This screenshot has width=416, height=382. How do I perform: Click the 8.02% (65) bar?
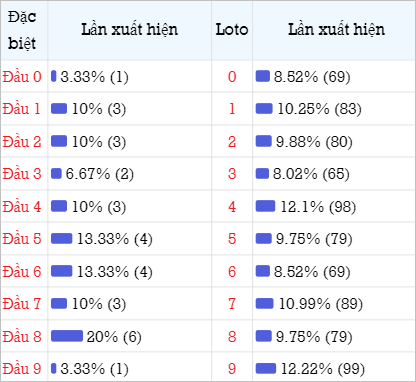(262, 174)
